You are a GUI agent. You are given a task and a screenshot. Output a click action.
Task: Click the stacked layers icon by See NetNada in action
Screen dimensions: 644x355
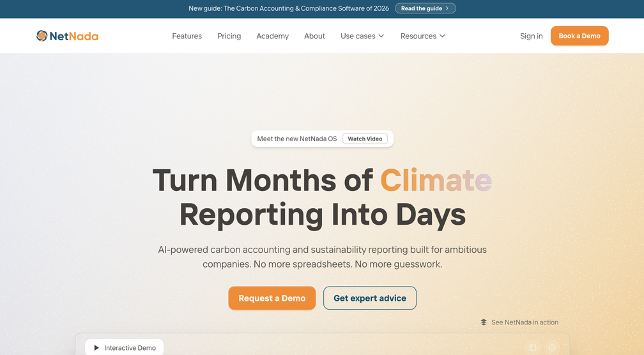tap(484, 322)
